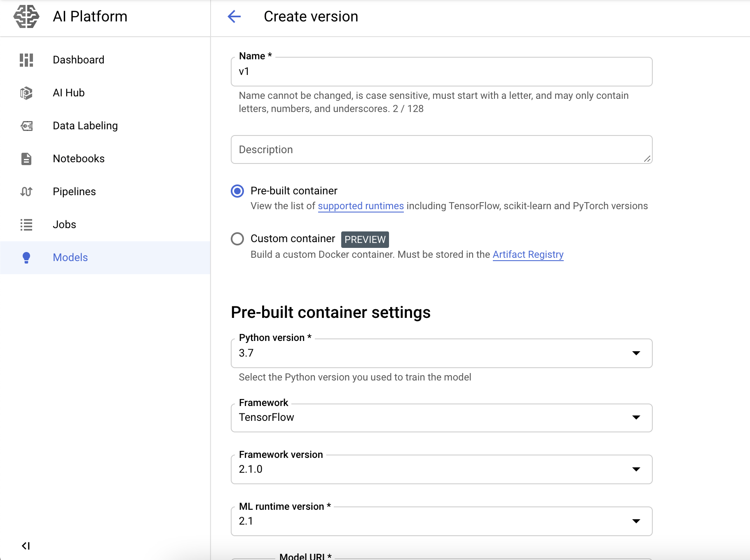
Task: Collapse the sidebar navigation panel
Action: pyautogui.click(x=26, y=546)
